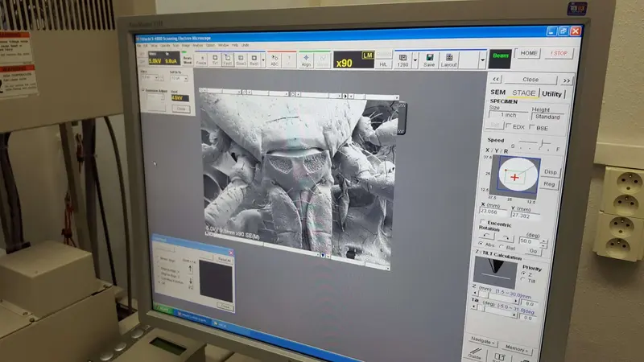644x362 pixels.
Task: Rotate stage clockwise arrow icon
Action: [506, 238]
